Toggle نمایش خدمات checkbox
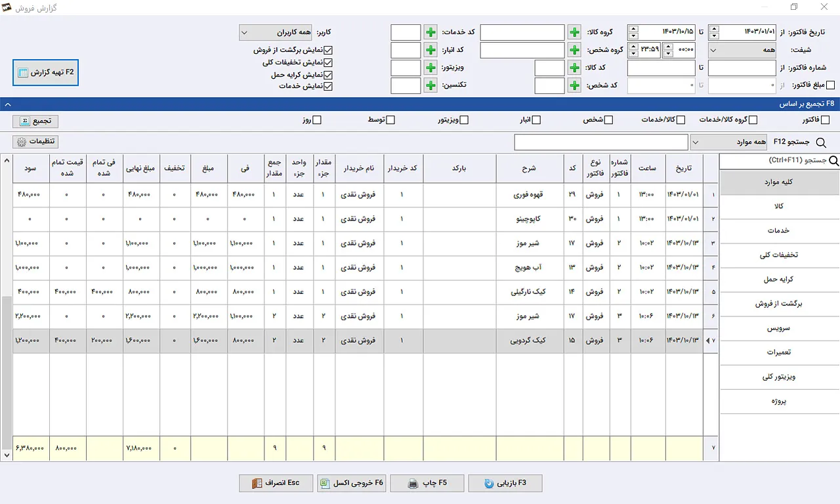The height and width of the screenshot is (504, 840). point(329,86)
